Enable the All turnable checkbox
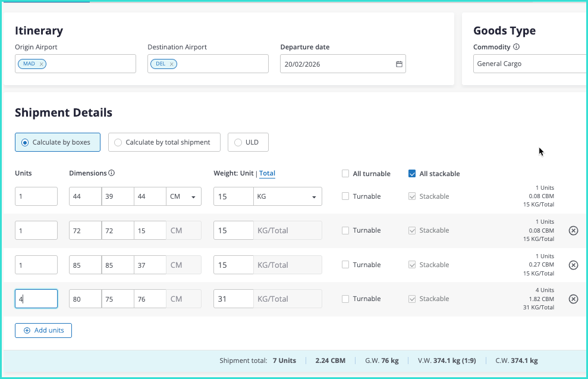588x379 pixels. pos(345,174)
